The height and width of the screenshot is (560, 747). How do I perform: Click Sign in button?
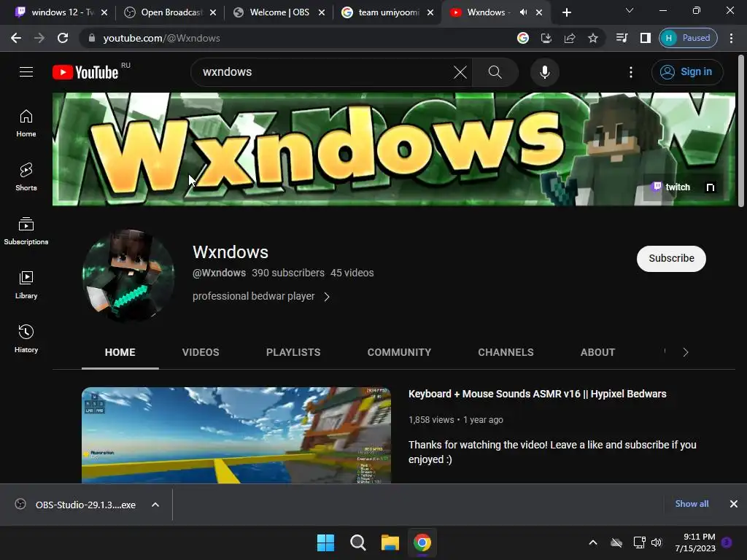pos(687,72)
